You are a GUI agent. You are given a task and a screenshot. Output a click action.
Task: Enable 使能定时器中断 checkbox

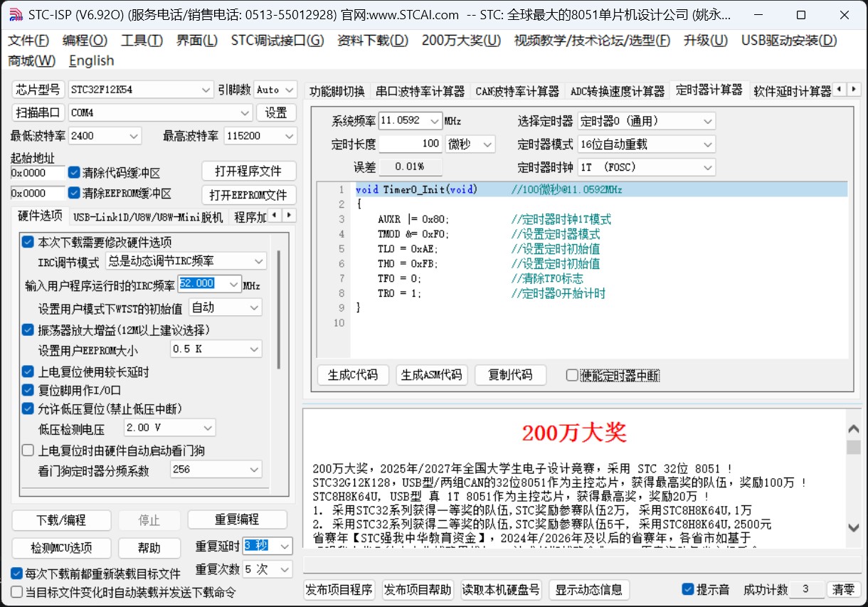[x=572, y=375]
